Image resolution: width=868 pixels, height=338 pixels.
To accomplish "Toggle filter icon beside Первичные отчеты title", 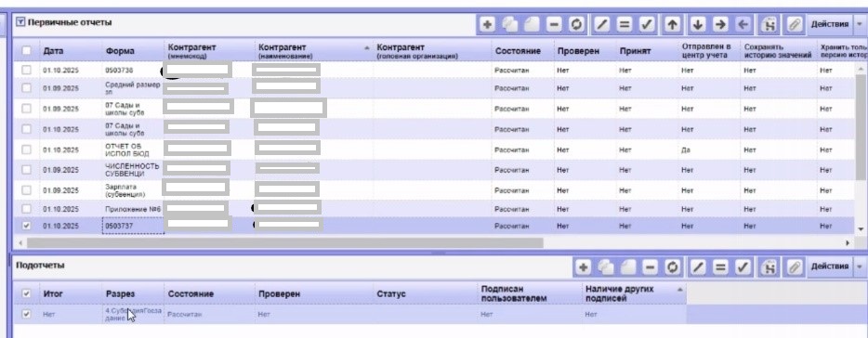I will pos(20,22).
